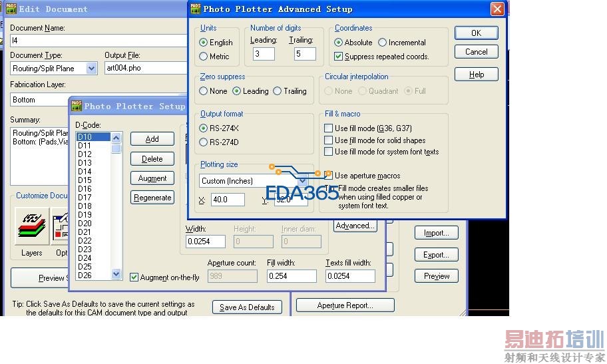The image size is (607, 364).
Task: Select D26 in the D-Code list
Action: click(x=93, y=275)
